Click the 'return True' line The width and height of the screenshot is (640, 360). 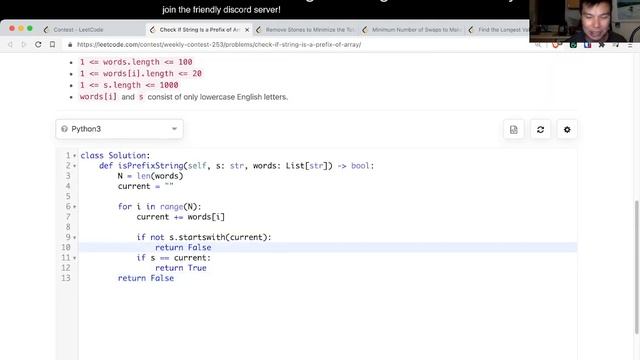[x=181, y=268]
